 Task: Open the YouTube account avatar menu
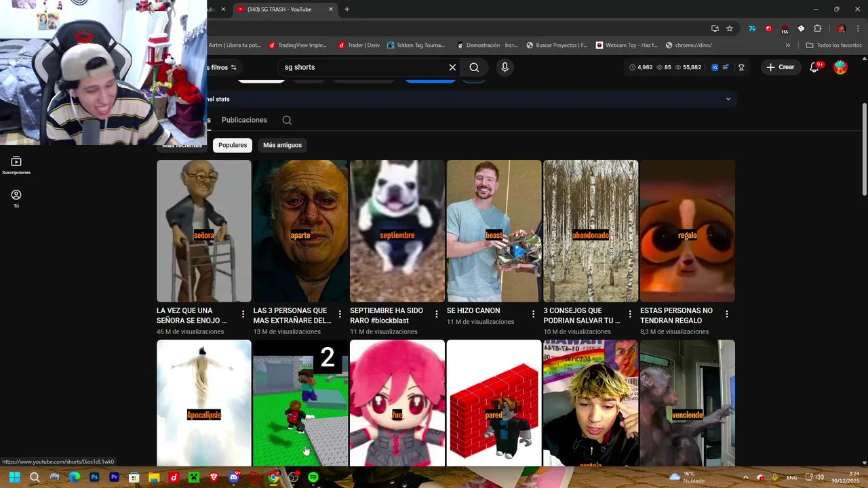[840, 67]
